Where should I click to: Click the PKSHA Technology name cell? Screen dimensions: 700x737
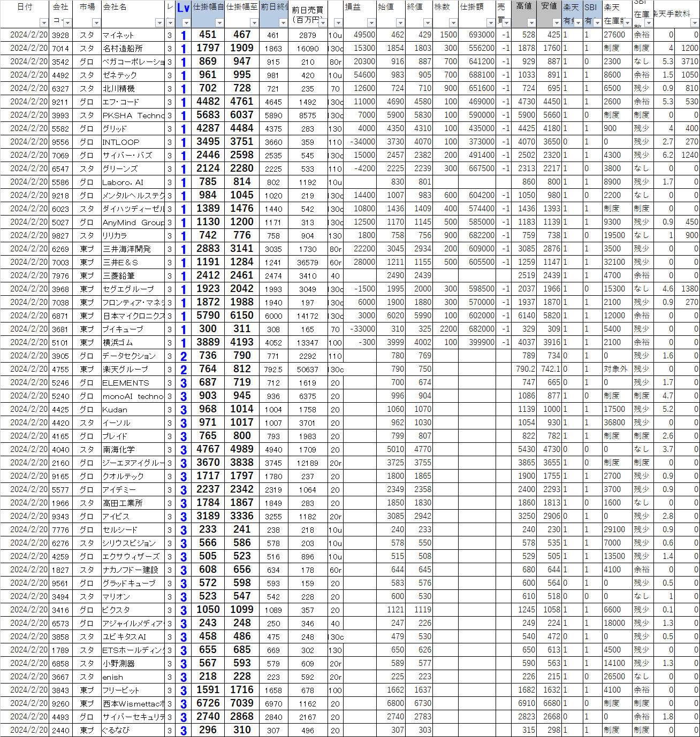point(133,115)
